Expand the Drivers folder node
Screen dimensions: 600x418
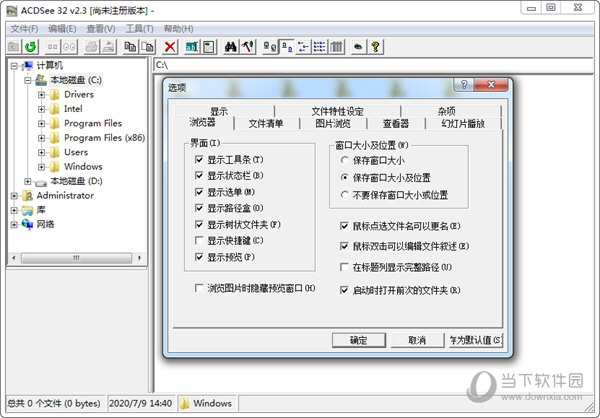(41, 95)
